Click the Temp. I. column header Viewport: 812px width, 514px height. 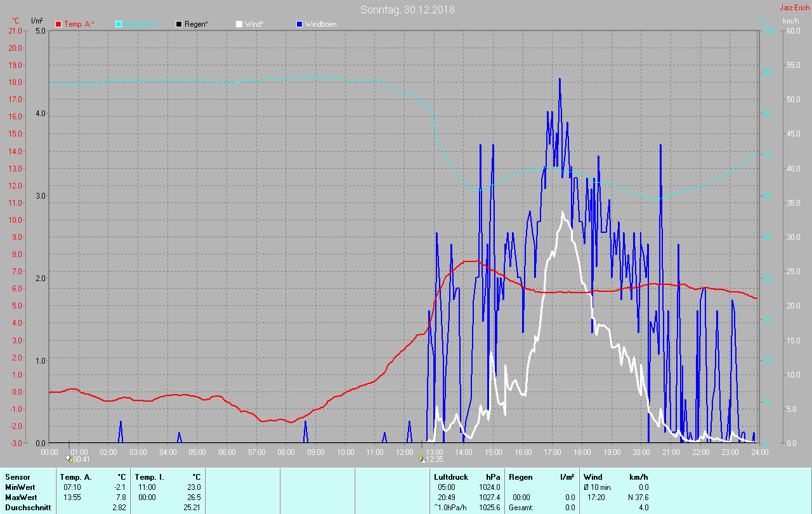coord(148,477)
